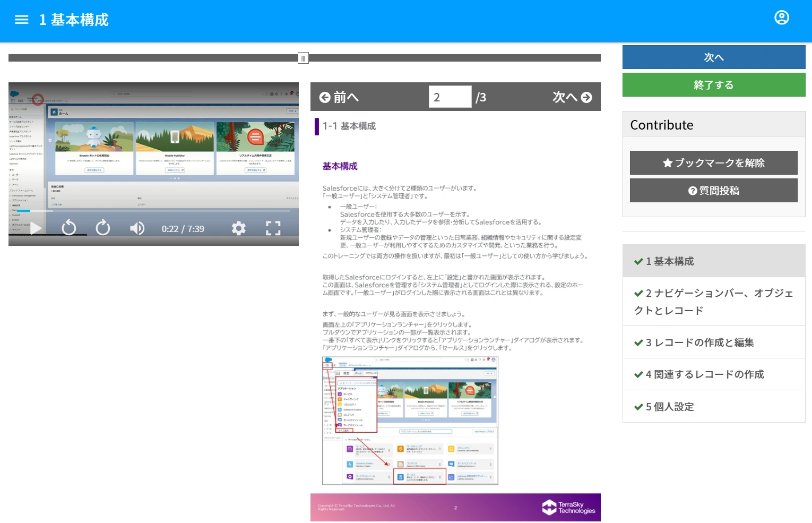Open chapter 3 レコードの作成と編集
Screen dimensions: 812x523
coord(714,342)
